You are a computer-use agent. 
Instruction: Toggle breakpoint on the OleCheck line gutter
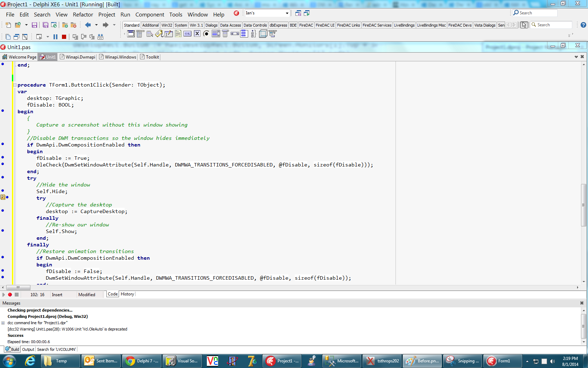(3, 164)
